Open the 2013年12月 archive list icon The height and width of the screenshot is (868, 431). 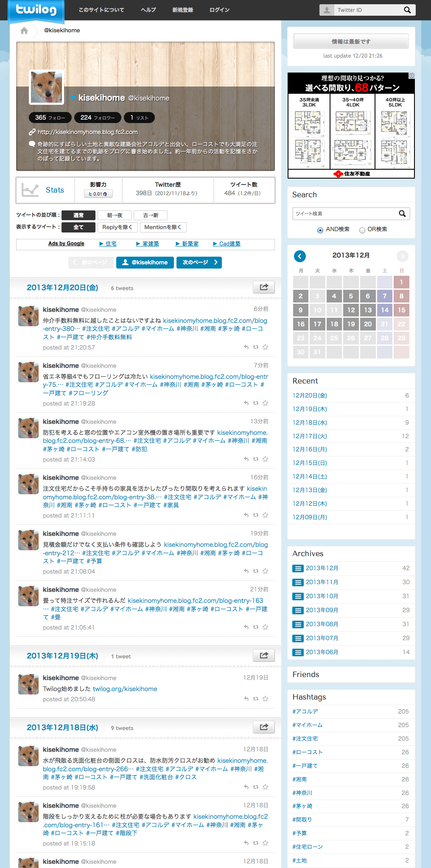pos(298,568)
